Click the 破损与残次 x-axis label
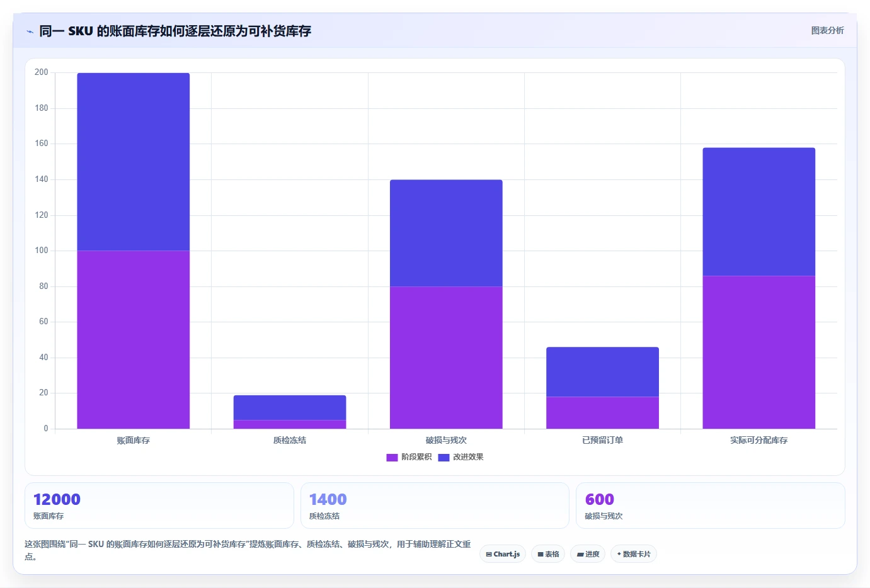Screen dimensions: 870x588 (446, 441)
